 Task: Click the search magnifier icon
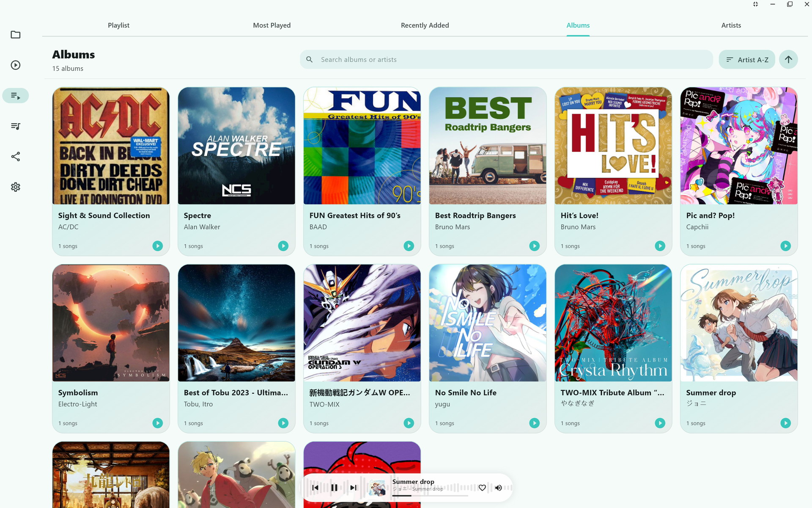[310, 60]
